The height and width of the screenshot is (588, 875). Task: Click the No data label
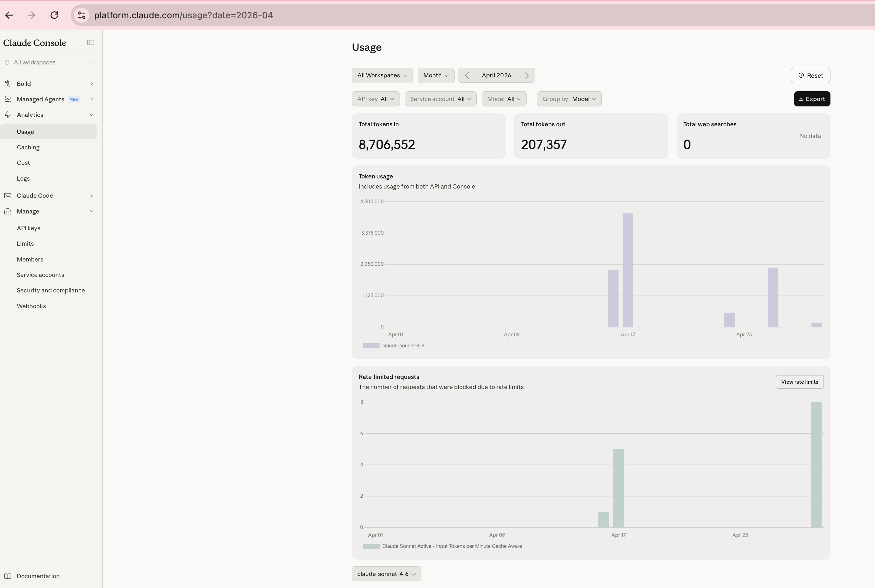[x=810, y=136]
